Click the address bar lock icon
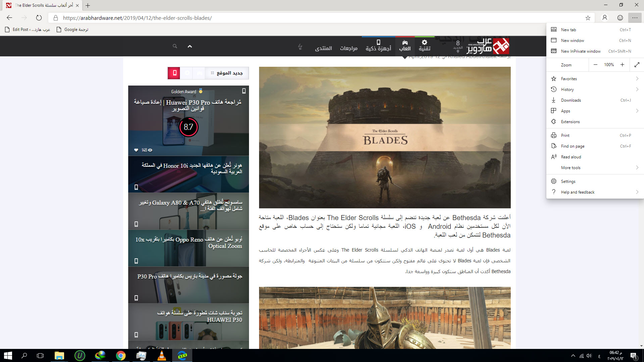The height and width of the screenshot is (362, 644). [56, 18]
